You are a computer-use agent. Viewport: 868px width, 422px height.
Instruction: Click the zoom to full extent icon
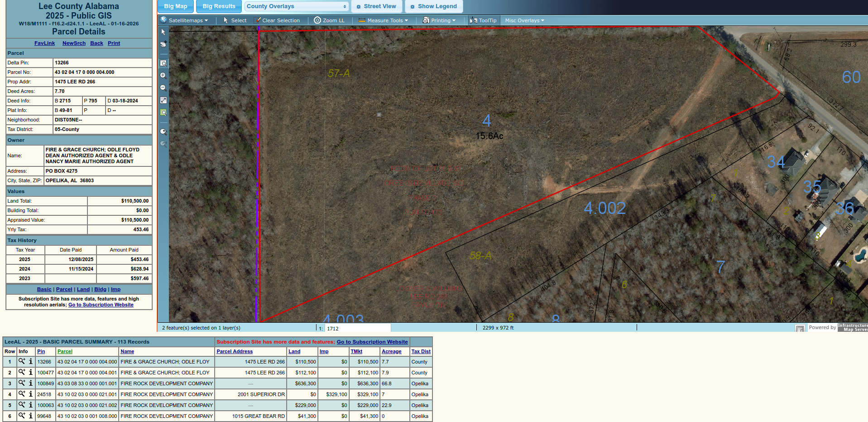click(x=163, y=100)
